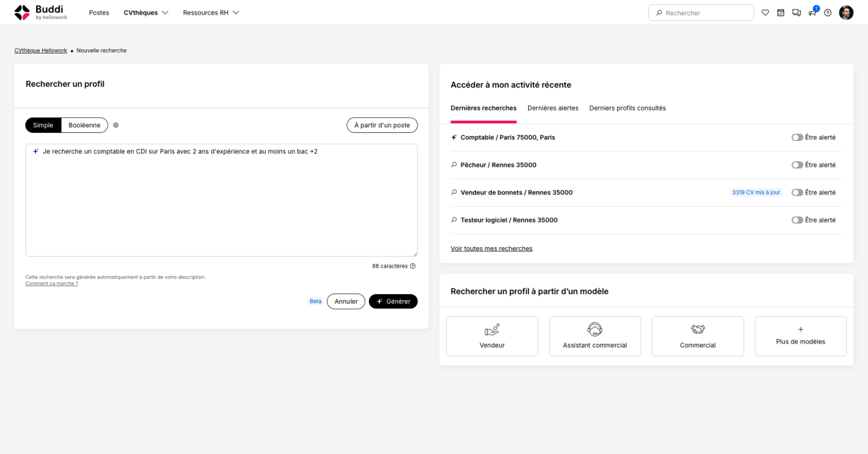Open the calendar icon in top bar
Image resolution: width=868 pixels, height=454 pixels.
[780, 12]
